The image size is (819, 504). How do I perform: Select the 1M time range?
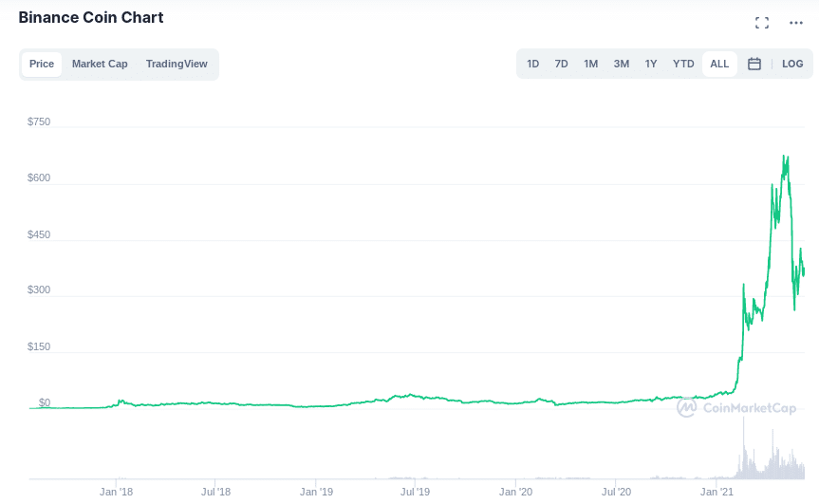pos(590,64)
